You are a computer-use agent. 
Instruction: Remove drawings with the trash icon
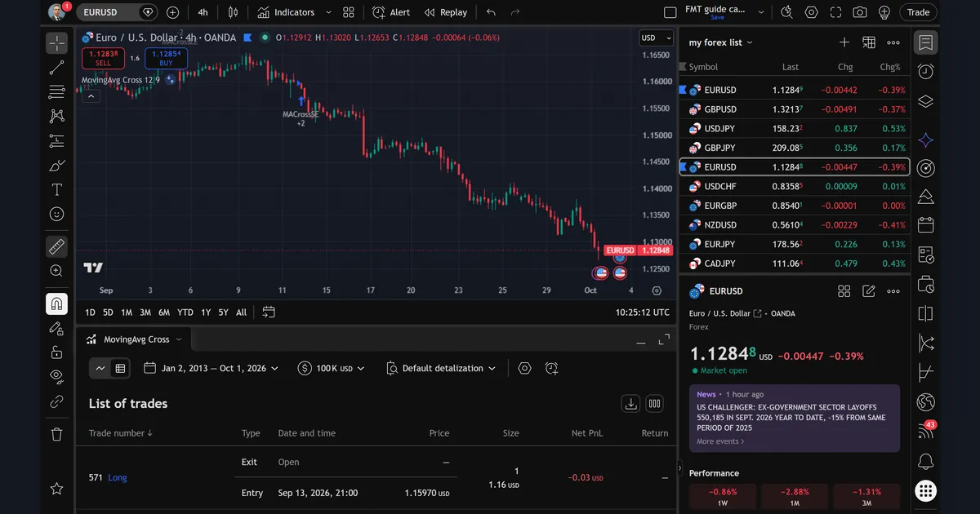click(x=56, y=434)
